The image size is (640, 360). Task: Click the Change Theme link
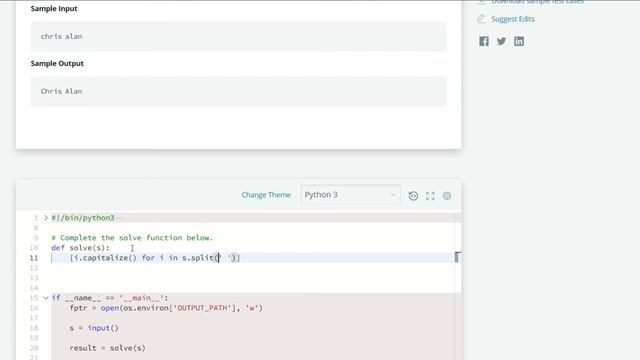coord(266,195)
